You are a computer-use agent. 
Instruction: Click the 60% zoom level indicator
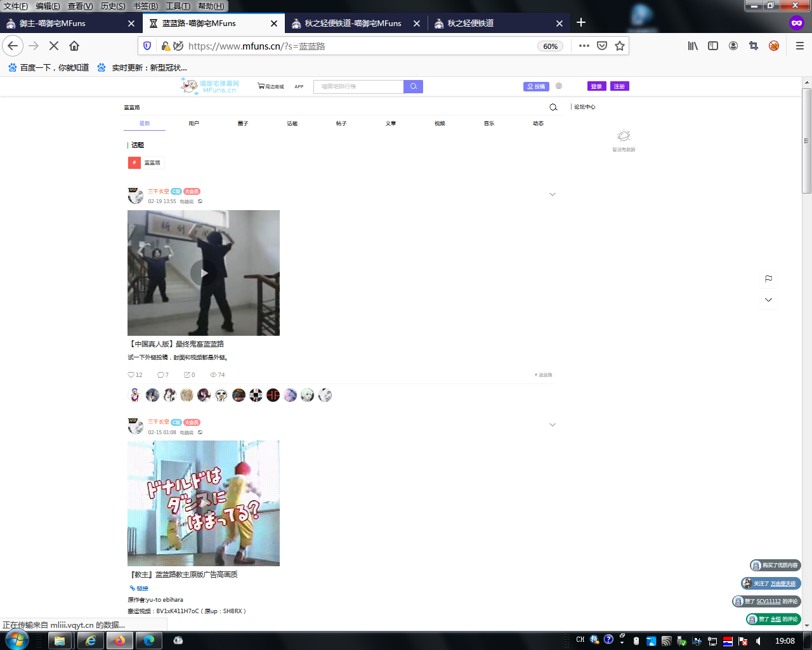pyautogui.click(x=550, y=46)
